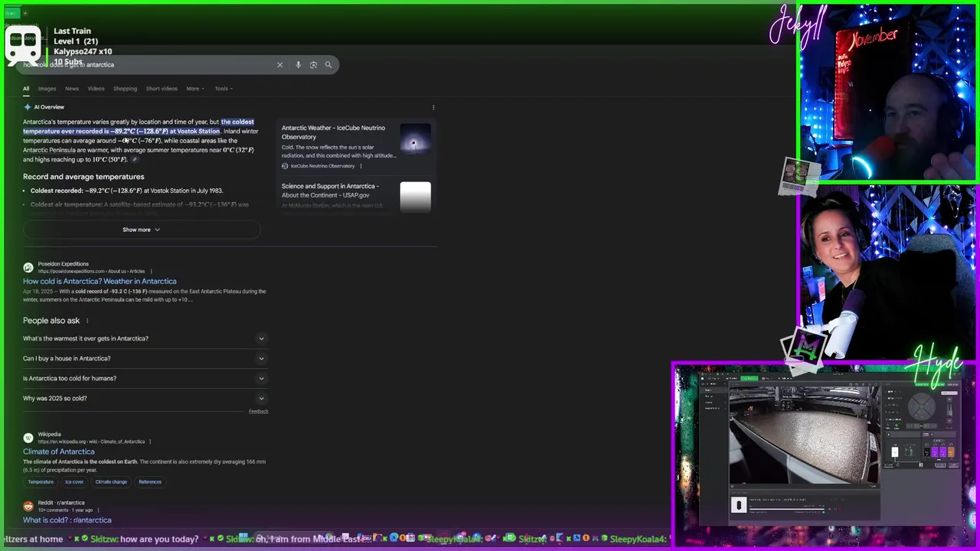Viewport: 980px width, 551px height.
Task: Open the More search filters dropdown
Action: point(195,89)
